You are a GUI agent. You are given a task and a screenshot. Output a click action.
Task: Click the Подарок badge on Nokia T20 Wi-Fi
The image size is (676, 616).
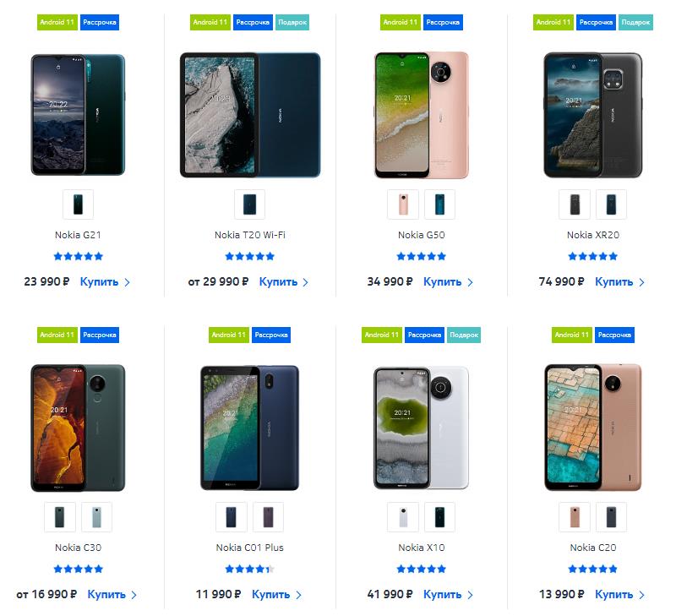click(x=292, y=23)
